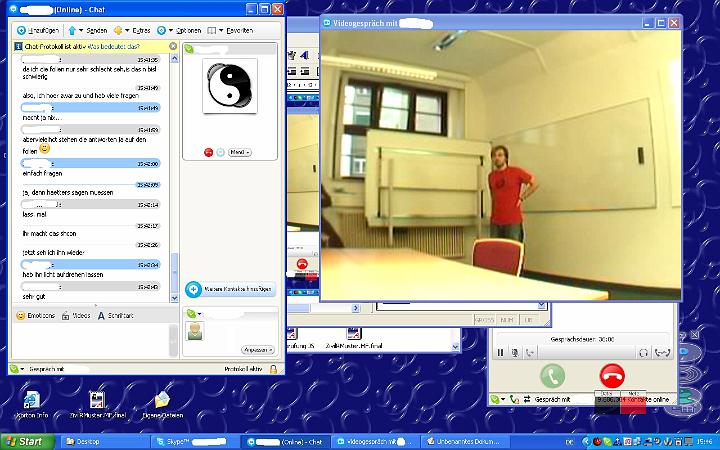The height and width of the screenshot is (450, 720).
Task: Click red hang-up icon under yin-yang avatar
Action: coord(208,152)
